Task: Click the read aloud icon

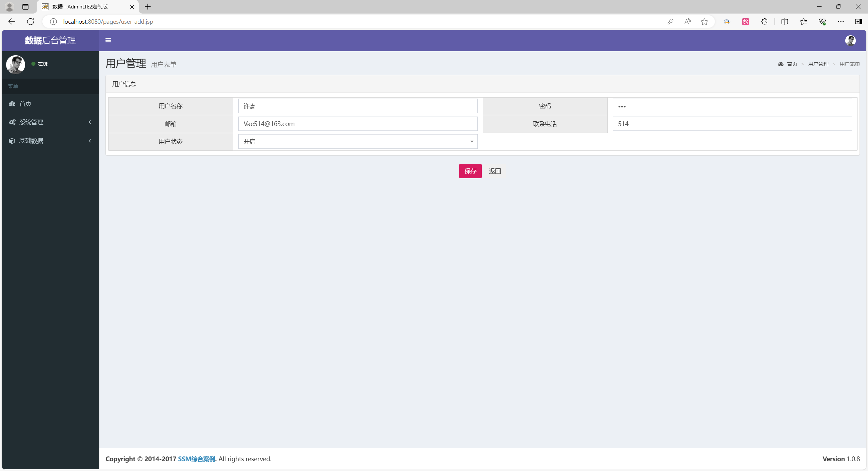Action: 687,22
